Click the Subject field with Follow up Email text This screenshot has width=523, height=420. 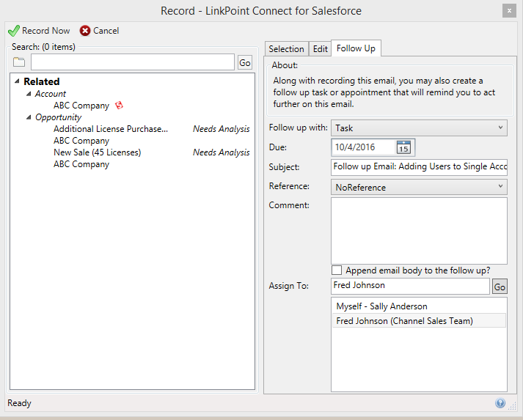419,167
